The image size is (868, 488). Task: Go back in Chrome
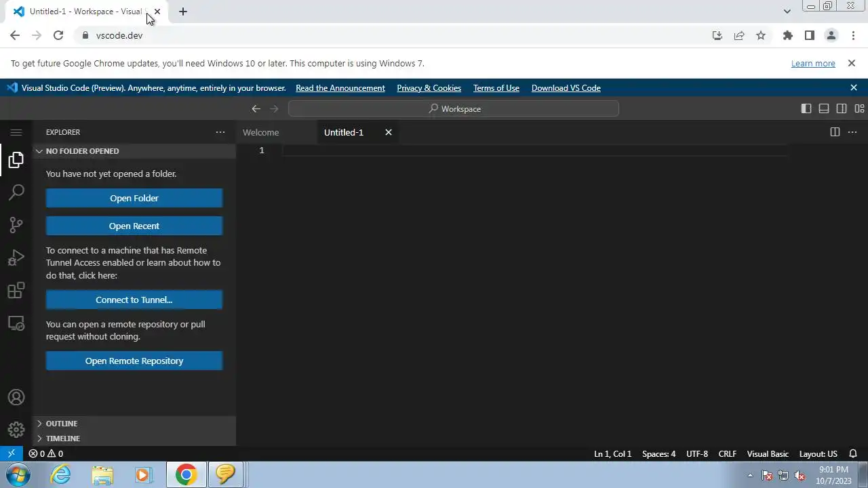point(15,35)
